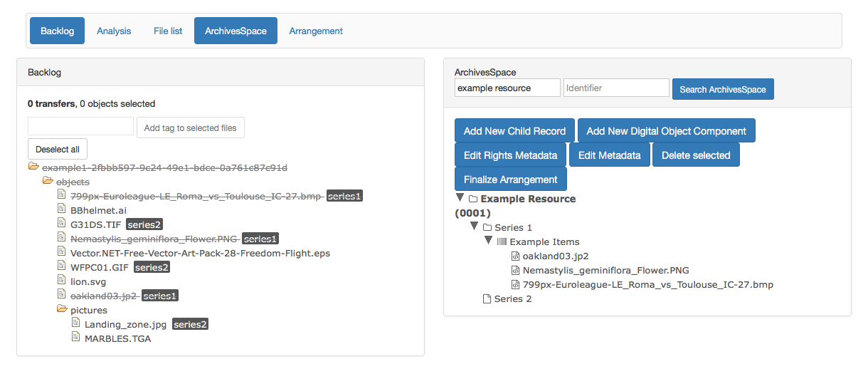Click the folder icon beside example1 transfer

[33, 167]
